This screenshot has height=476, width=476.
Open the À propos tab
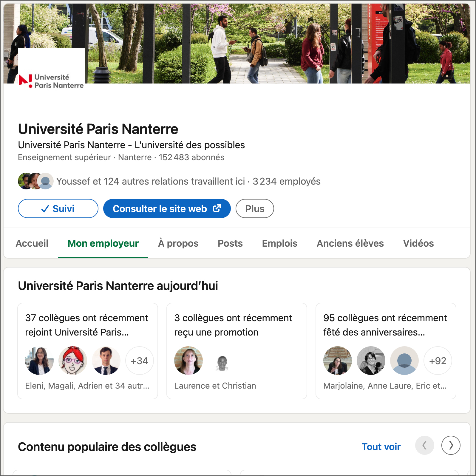pyautogui.click(x=178, y=243)
